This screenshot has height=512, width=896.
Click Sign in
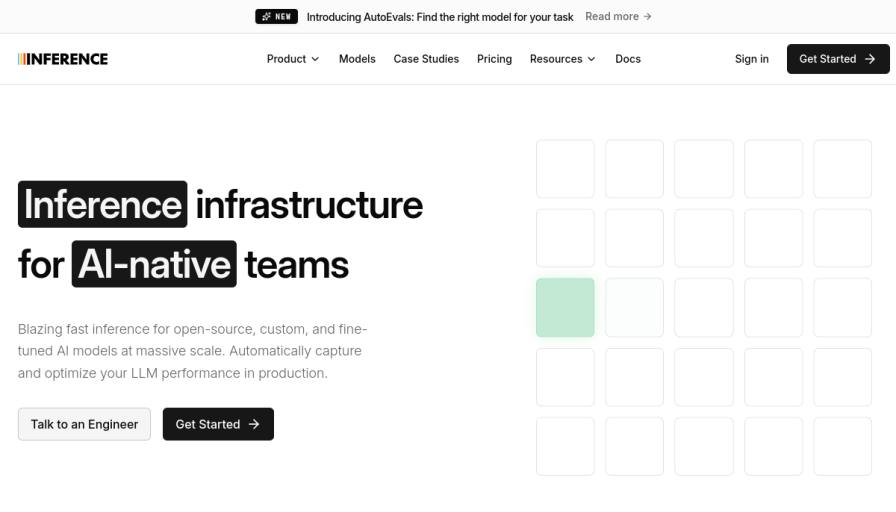click(x=751, y=59)
